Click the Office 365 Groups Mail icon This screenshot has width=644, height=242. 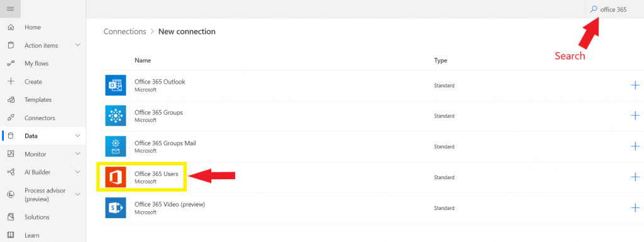pos(116,146)
